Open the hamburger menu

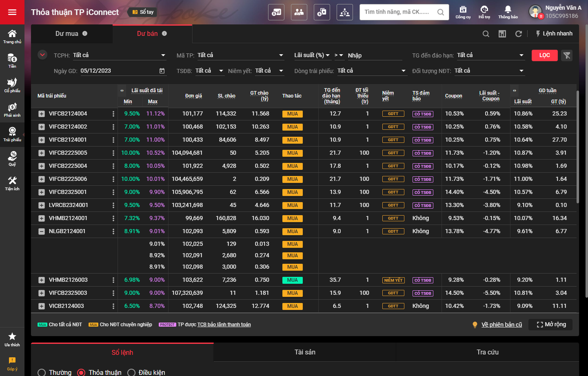tap(12, 12)
